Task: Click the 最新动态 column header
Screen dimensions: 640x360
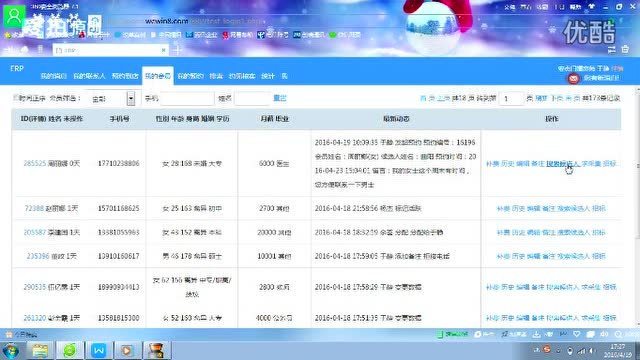Action: [x=396, y=119]
